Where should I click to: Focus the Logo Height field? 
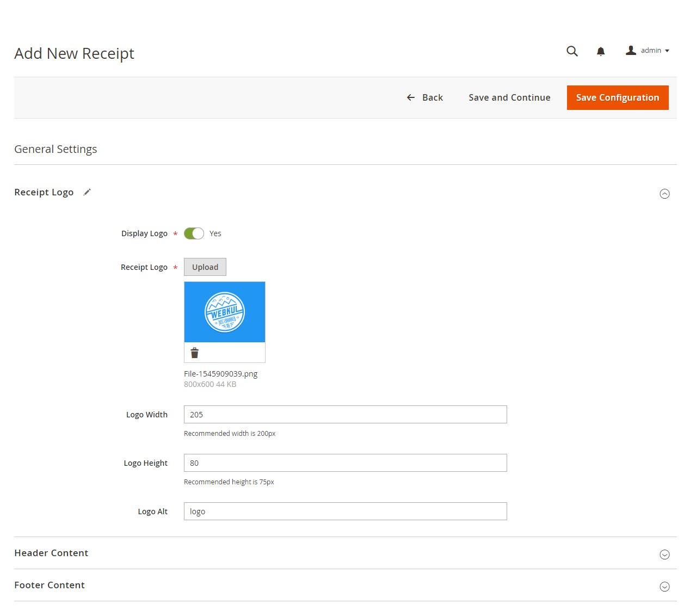pyautogui.click(x=346, y=463)
